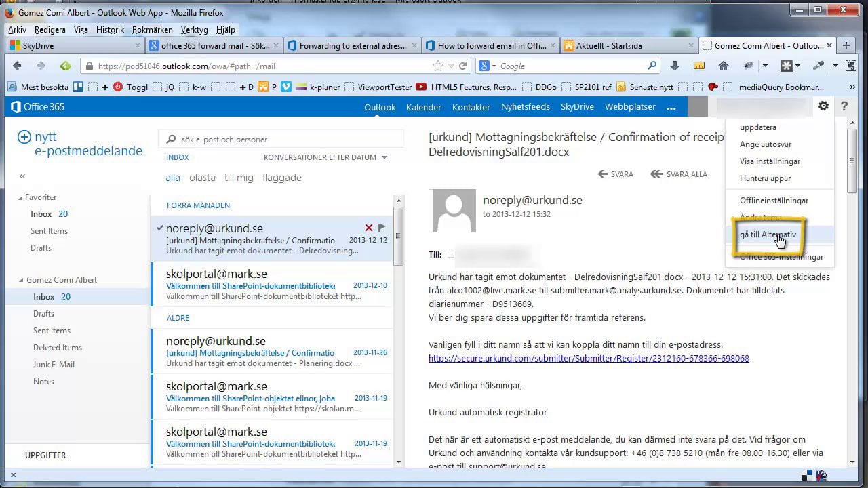The image size is (868, 488).
Task: Open the Deleted Items folder
Action: (x=58, y=348)
